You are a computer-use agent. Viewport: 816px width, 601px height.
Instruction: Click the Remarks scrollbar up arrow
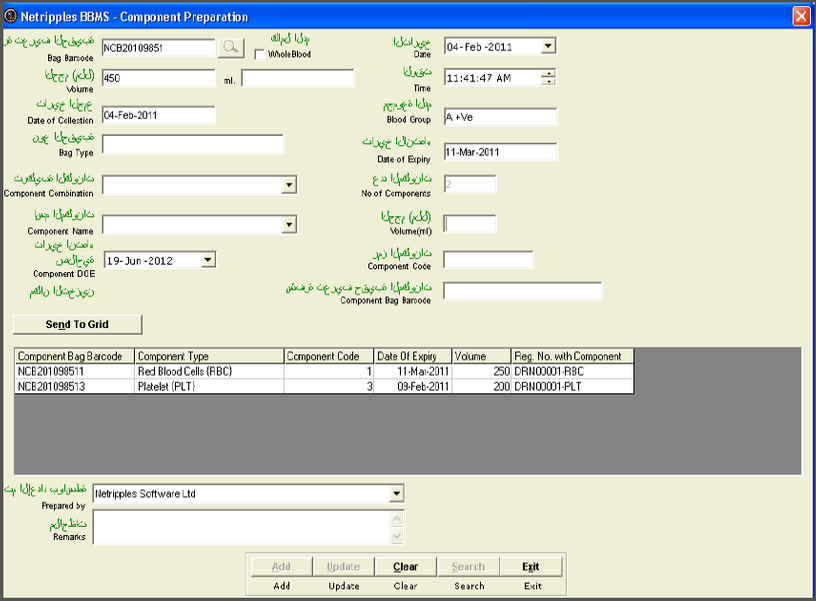[x=397, y=519]
